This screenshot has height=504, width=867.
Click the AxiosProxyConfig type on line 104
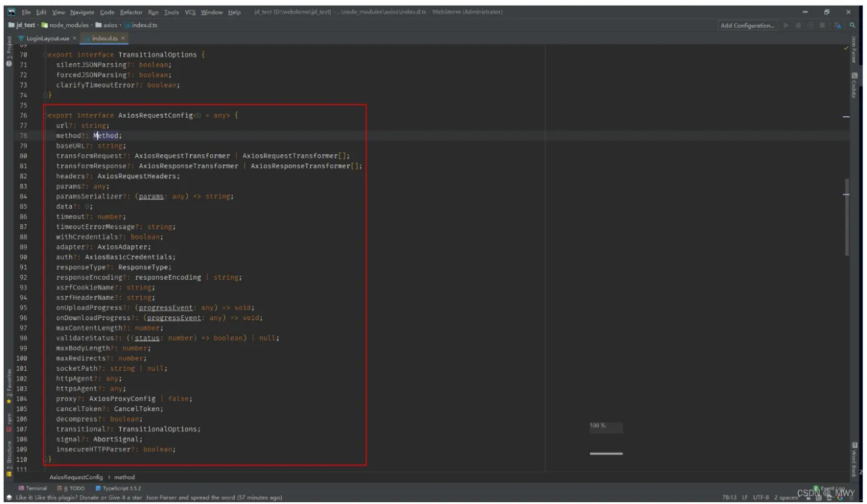click(122, 399)
